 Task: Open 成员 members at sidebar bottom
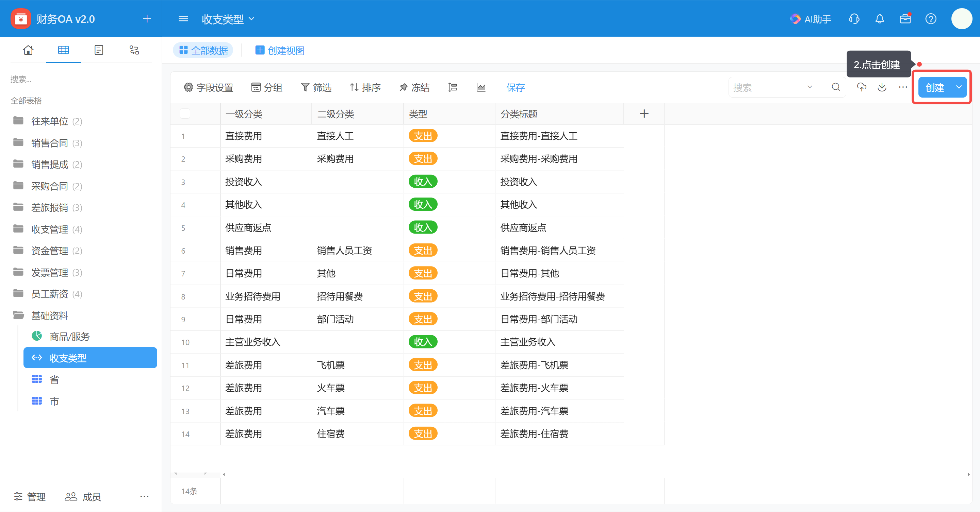(83, 496)
